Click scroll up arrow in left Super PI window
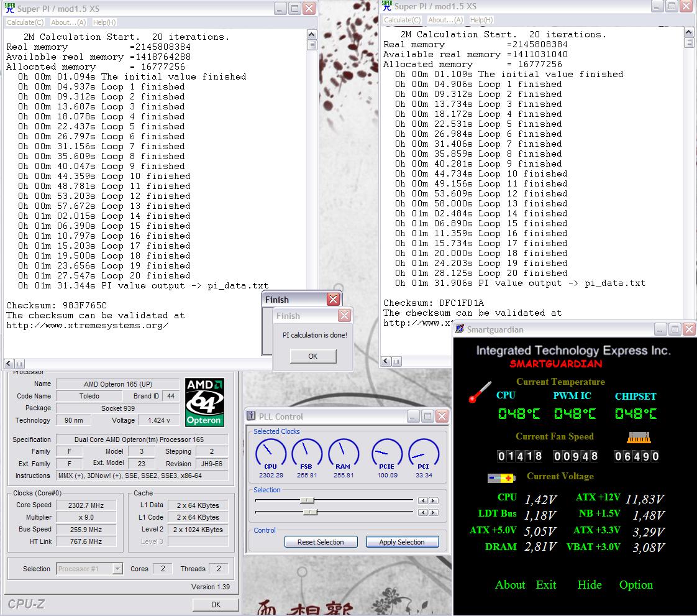 (x=312, y=34)
